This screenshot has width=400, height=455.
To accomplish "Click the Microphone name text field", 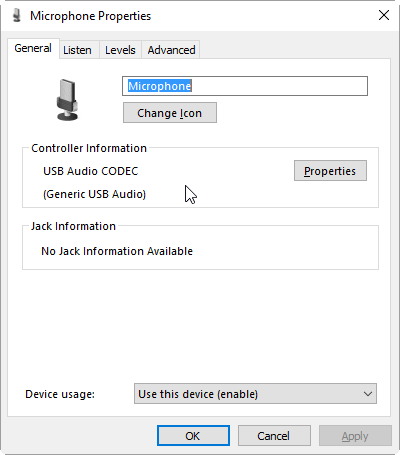I will (245, 86).
